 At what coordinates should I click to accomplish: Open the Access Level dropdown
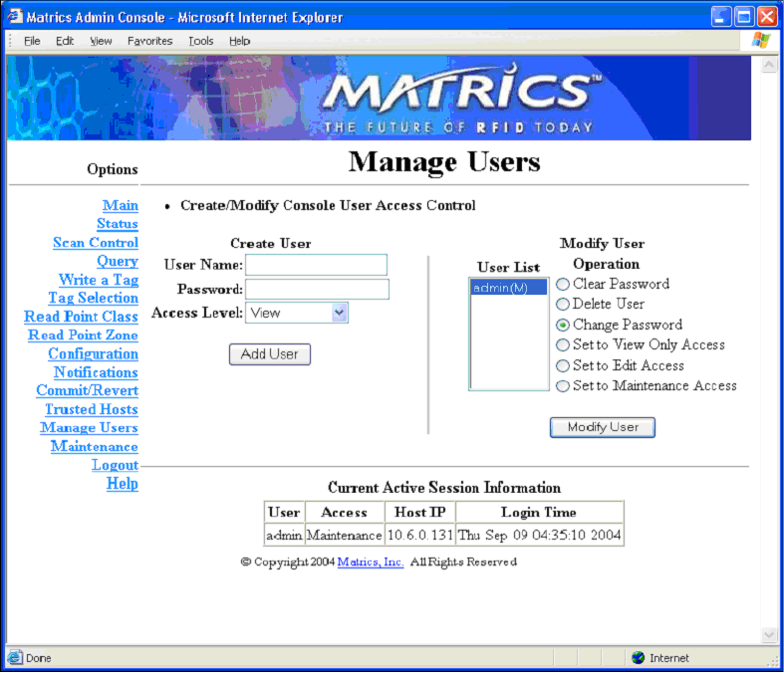click(x=297, y=313)
